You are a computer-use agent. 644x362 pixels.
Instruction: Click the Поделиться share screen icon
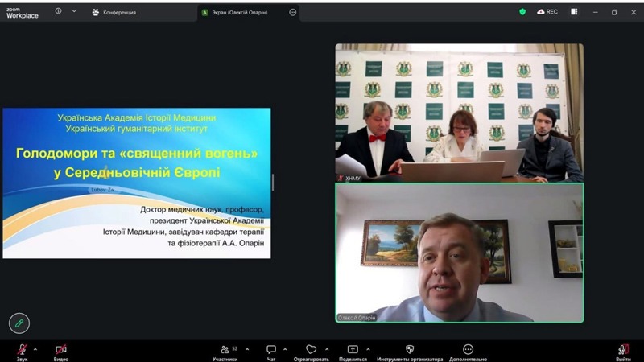(353, 350)
